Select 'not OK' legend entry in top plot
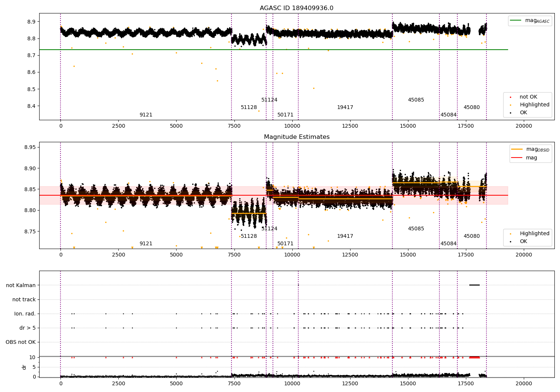Image resolution: width=560 pixels, height=392 pixels. 528,97
